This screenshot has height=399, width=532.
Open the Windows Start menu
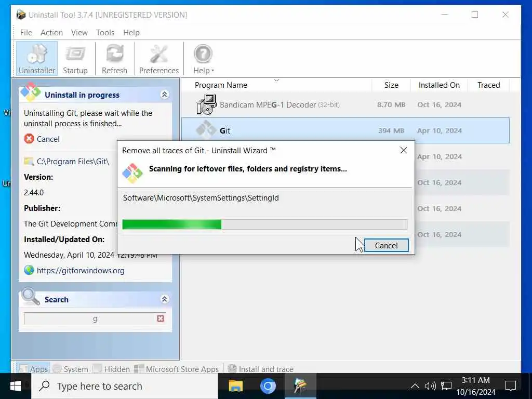15,386
